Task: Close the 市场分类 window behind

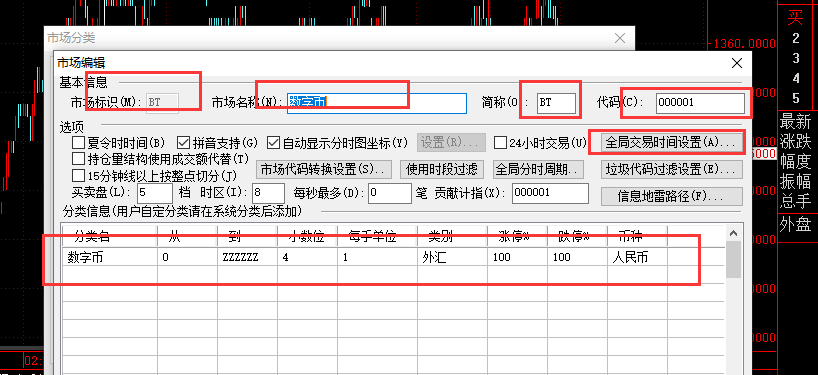Action: pyautogui.click(x=620, y=38)
